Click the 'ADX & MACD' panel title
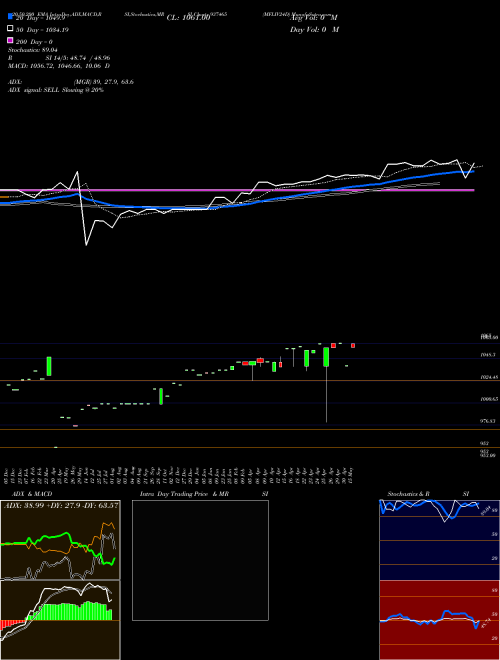500x660 pixels. pos(32,494)
